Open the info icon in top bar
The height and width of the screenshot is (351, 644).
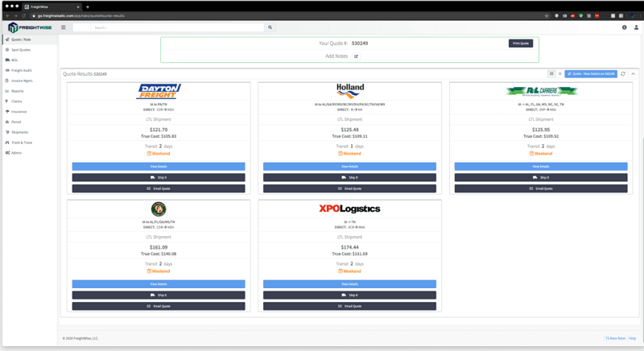[624, 27]
